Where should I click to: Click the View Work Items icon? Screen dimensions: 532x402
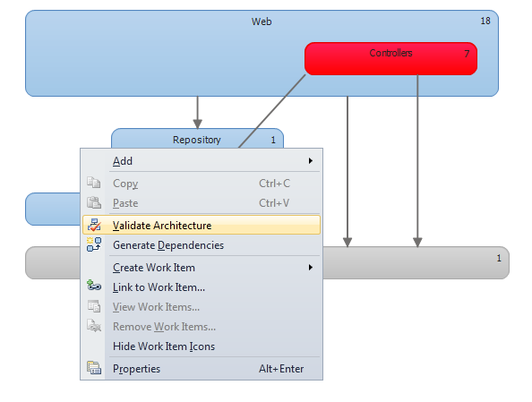coord(94,306)
